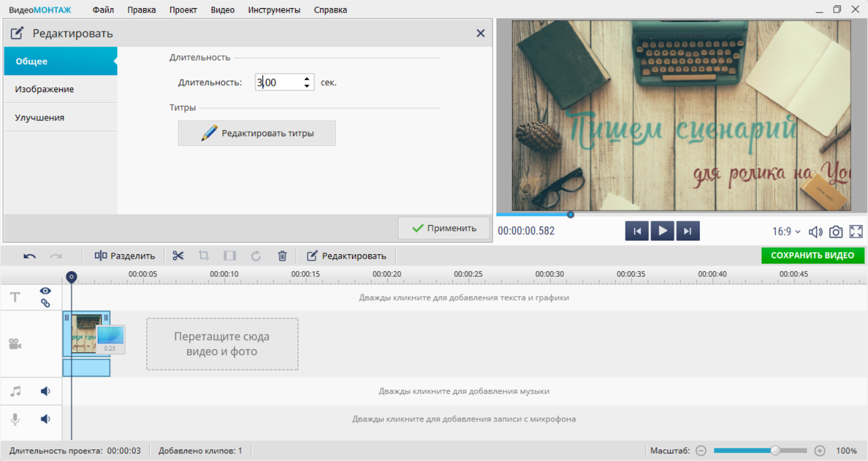Delete the clip with the trash icon
Viewport: 868px width, 461px height.
(x=282, y=255)
